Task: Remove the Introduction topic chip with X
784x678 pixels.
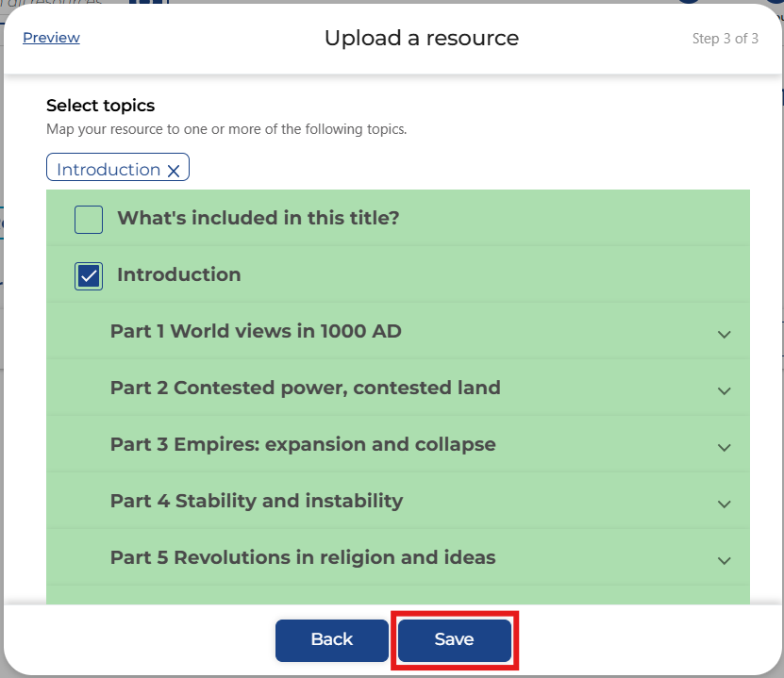Action: [x=174, y=171]
